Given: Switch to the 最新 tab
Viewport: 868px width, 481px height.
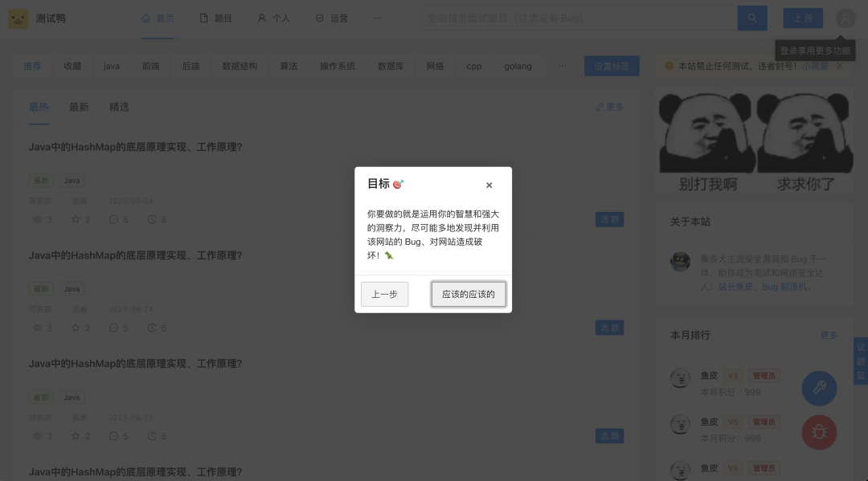Looking at the screenshot, I should (x=79, y=107).
